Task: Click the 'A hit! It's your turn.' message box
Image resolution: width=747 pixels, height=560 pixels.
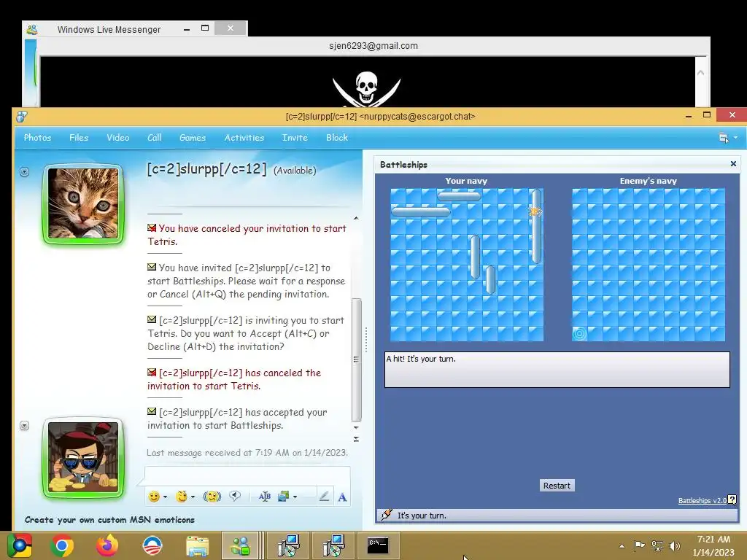Action: click(557, 370)
